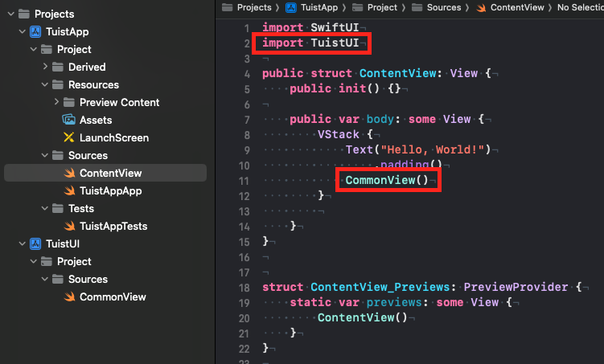Click the Sources folder icon under TuistUI

coord(58,280)
